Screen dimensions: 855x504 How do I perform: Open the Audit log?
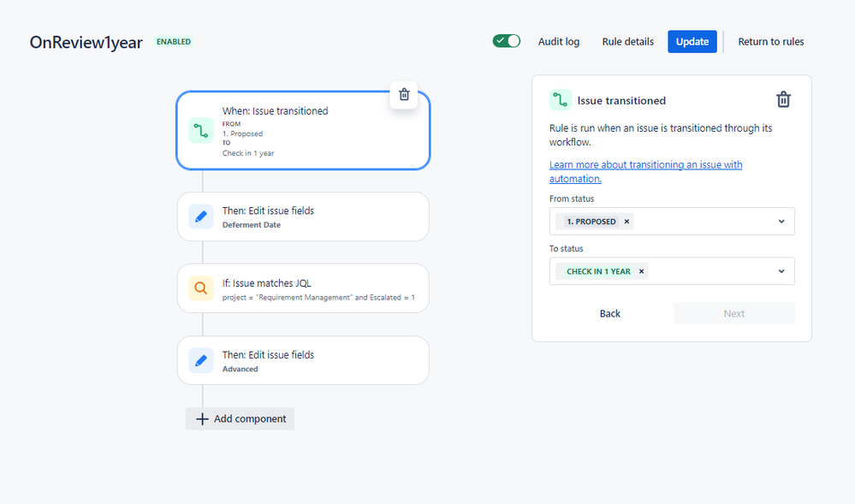click(x=558, y=41)
